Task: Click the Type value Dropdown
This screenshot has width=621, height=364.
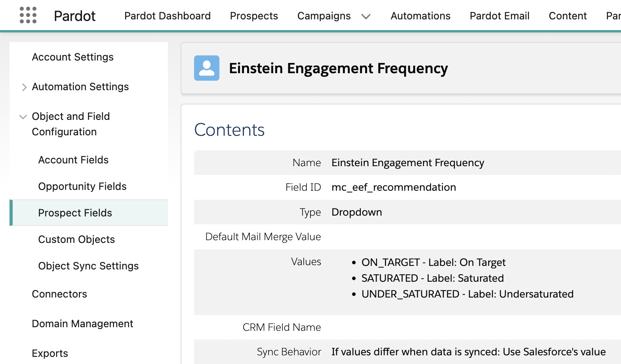Action: (356, 212)
